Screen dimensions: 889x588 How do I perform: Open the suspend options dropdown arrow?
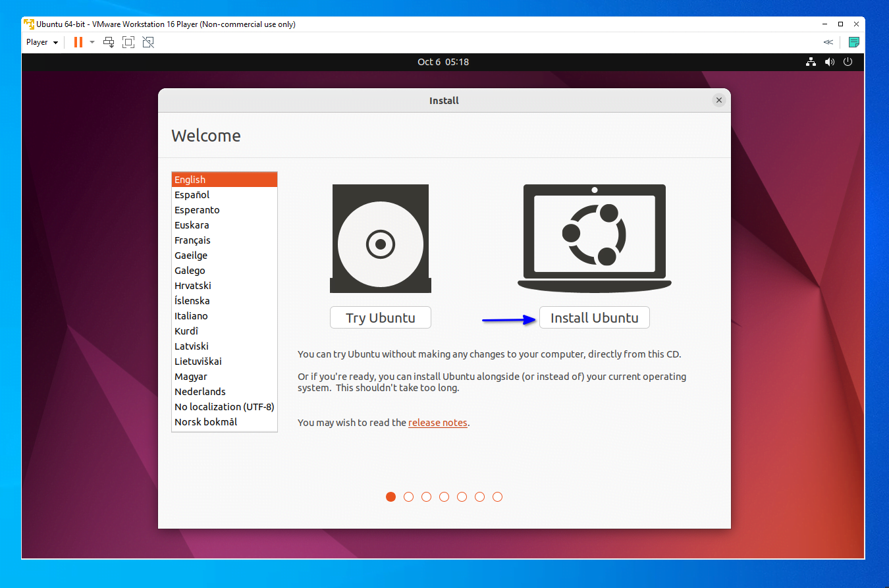92,41
